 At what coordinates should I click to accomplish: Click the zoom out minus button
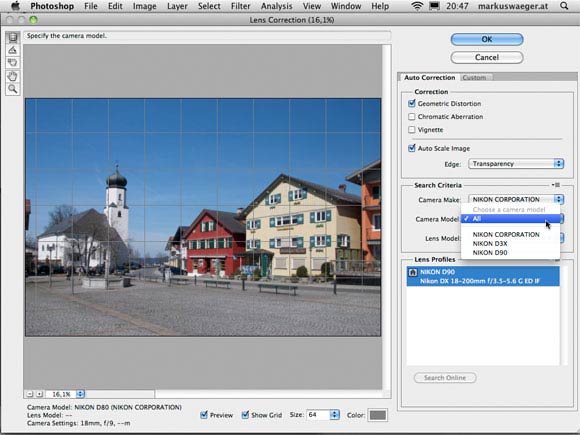30,394
